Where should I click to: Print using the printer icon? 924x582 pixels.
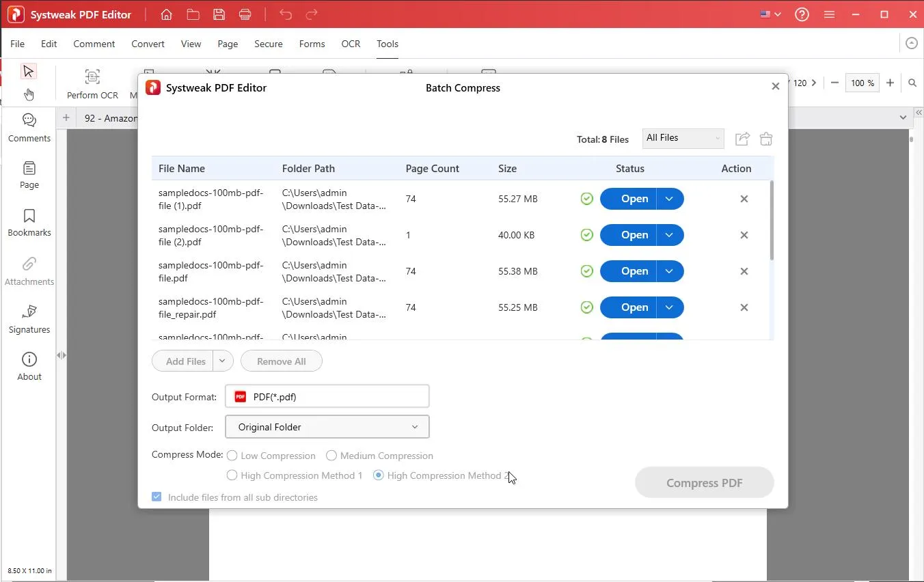point(245,14)
